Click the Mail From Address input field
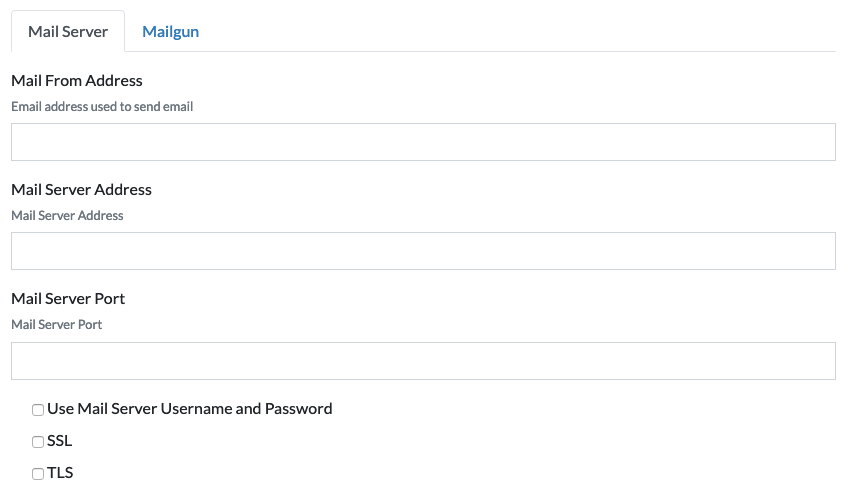The height and width of the screenshot is (494, 862). (423, 142)
